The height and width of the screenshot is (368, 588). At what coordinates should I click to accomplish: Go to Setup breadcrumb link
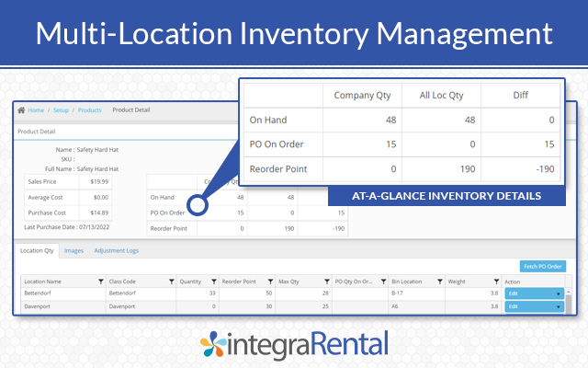[x=61, y=110]
